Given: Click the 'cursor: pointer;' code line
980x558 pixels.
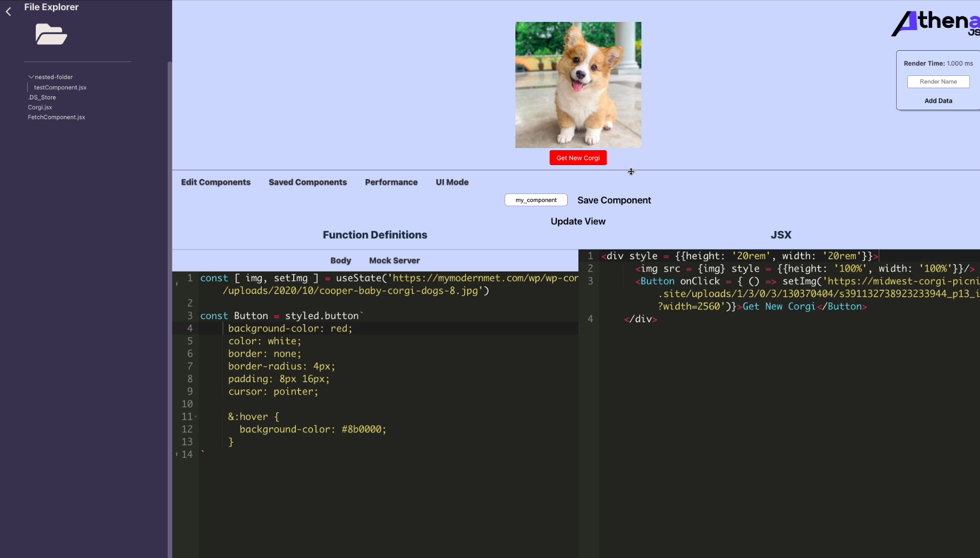Looking at the screenshot, I should (x=273, y=391).
